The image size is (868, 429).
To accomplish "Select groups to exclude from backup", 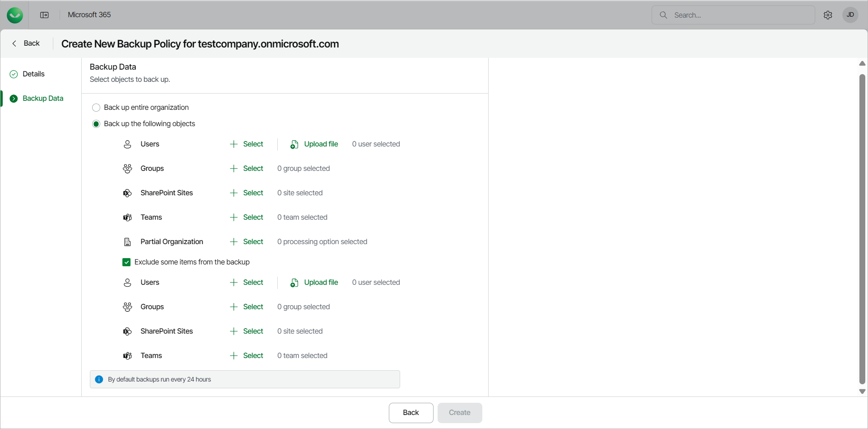I will click(x=247, y=307).
